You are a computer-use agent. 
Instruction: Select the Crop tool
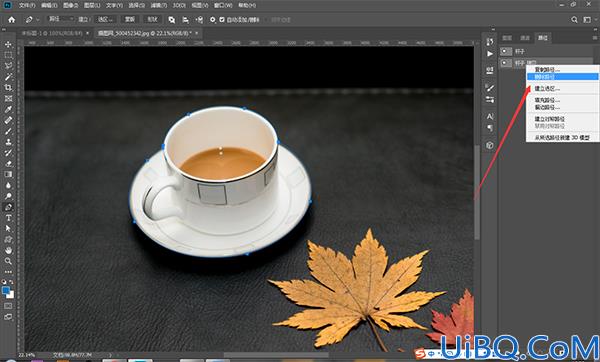click(8, 88)
